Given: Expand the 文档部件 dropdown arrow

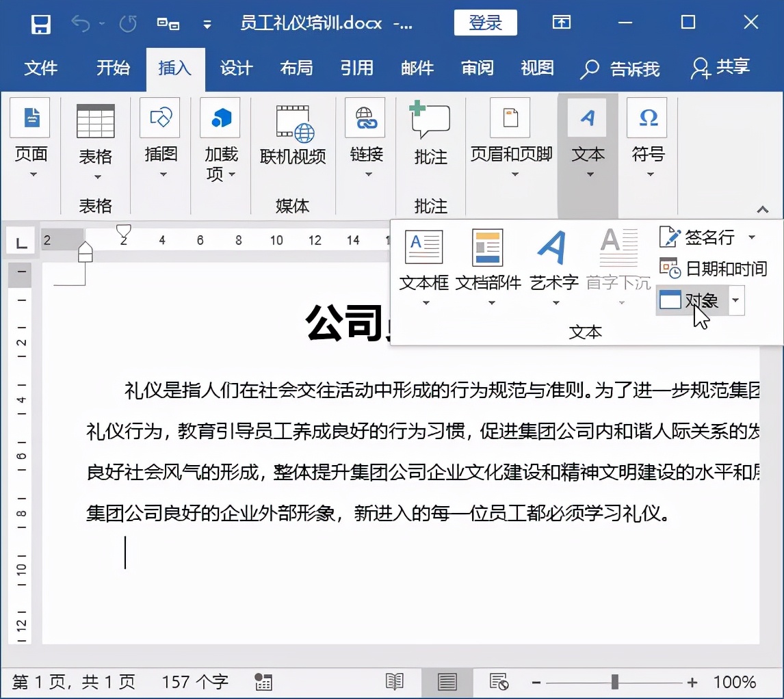Looking at the screenshot, I should (490, 302).
